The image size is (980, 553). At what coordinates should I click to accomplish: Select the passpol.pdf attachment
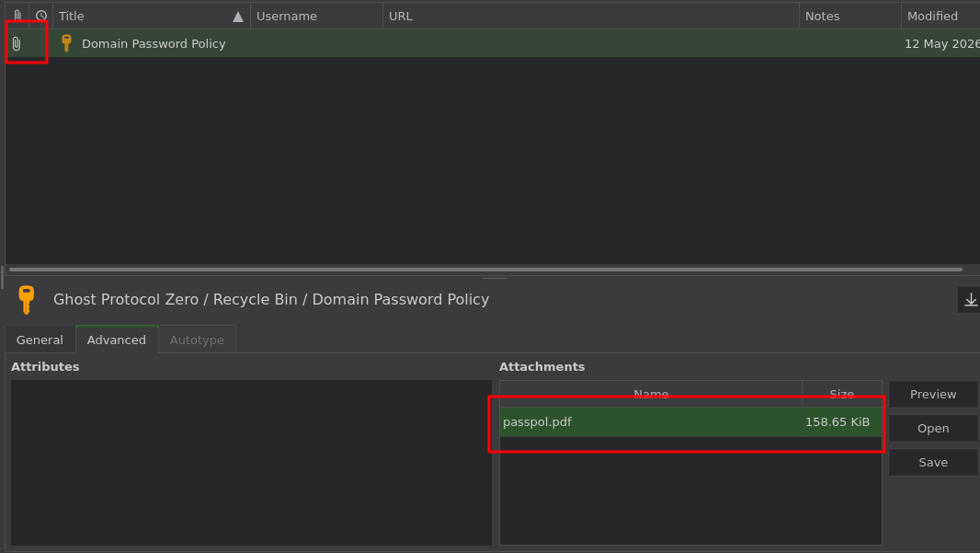[651, 422]
